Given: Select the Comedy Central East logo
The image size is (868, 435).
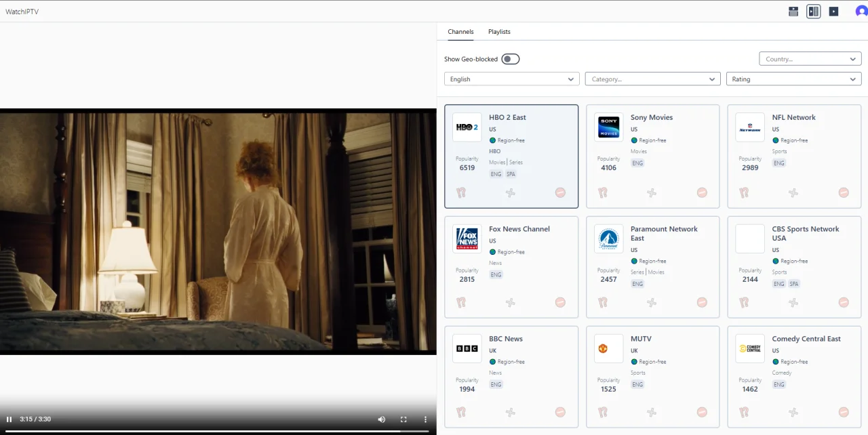Looking at the screenshot, I should tap(750, 348).
